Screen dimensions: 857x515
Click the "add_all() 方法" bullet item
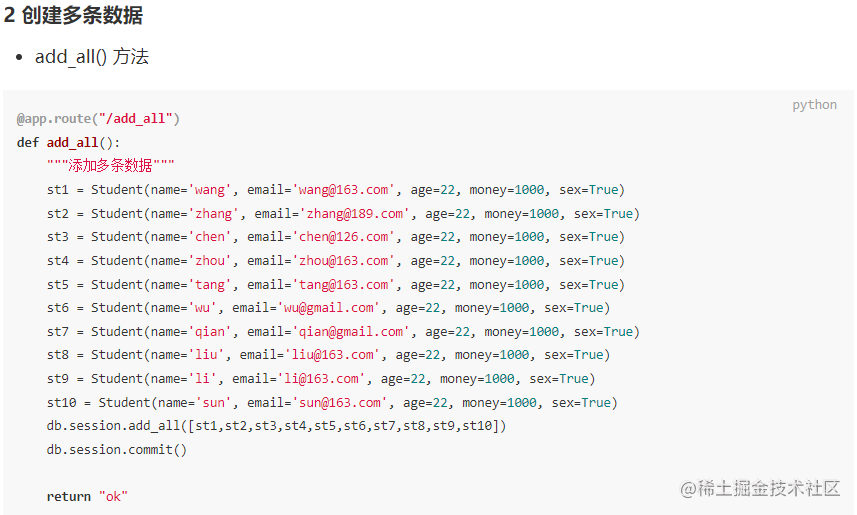point(91,57)
